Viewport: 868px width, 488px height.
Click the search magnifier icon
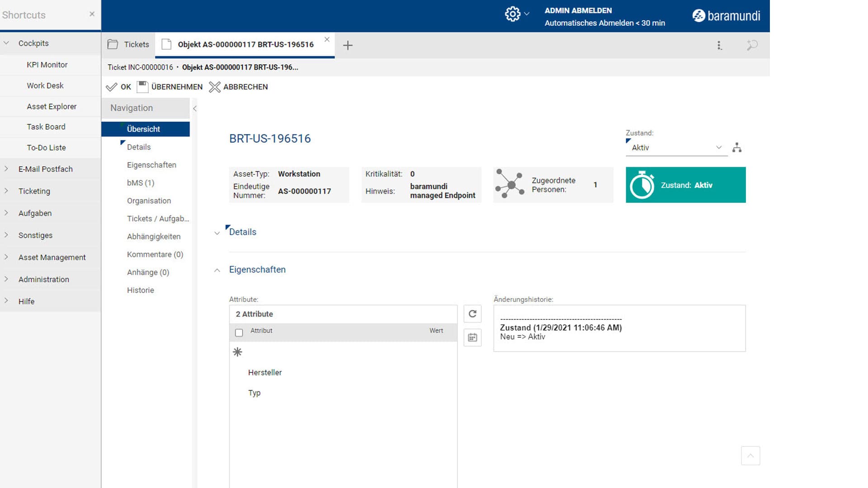(x=752, y=45)
